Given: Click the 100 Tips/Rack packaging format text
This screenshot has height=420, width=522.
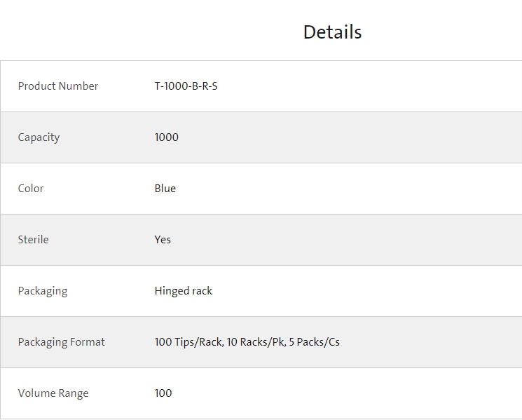Looking at the screenshot, I should [247, 342].
